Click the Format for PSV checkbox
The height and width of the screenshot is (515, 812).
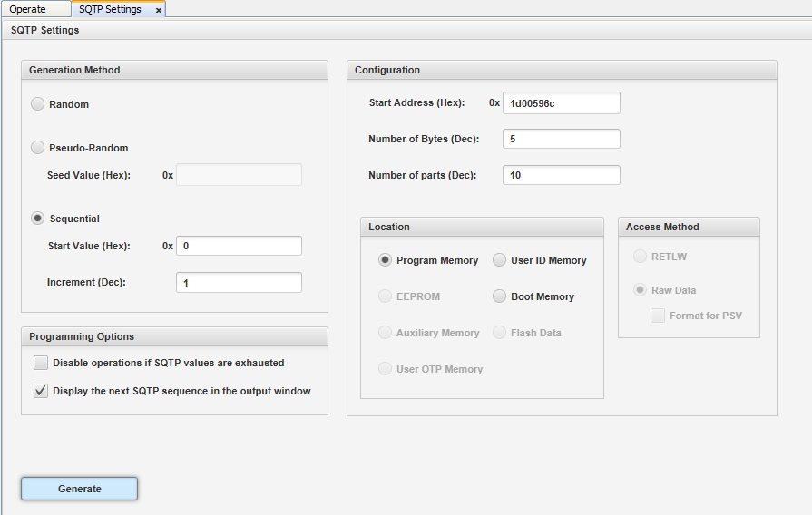coord(659,316)
